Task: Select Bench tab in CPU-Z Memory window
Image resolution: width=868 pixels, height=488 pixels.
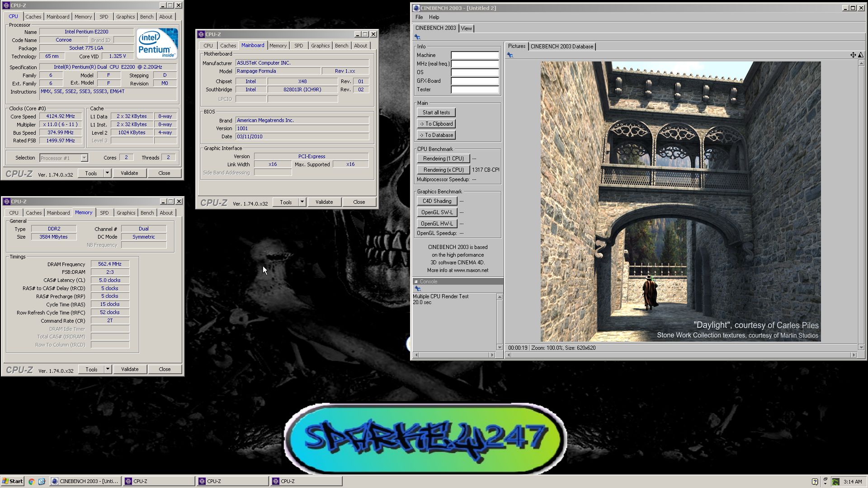Action: [147, 213]
